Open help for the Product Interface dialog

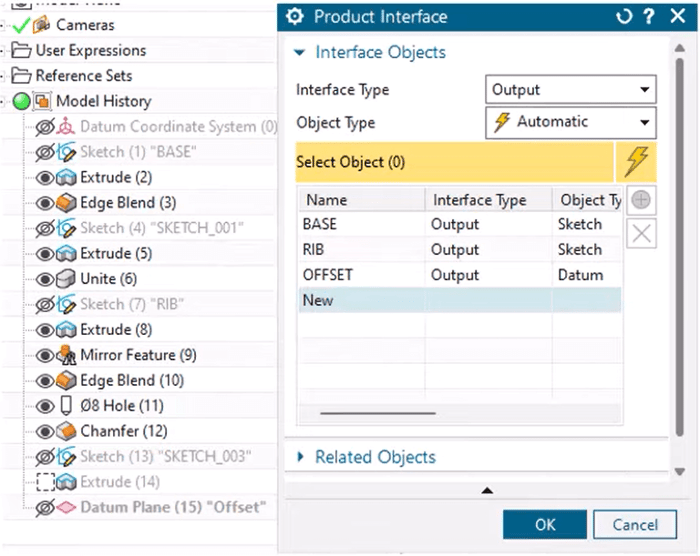tap(649, 17)
